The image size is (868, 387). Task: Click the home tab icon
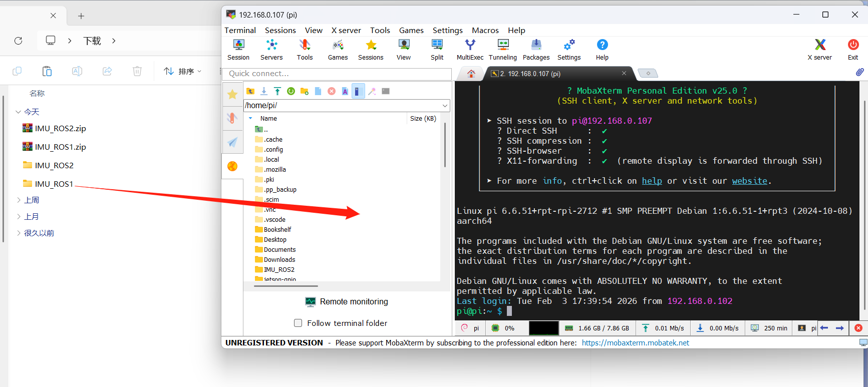point(471,74)
